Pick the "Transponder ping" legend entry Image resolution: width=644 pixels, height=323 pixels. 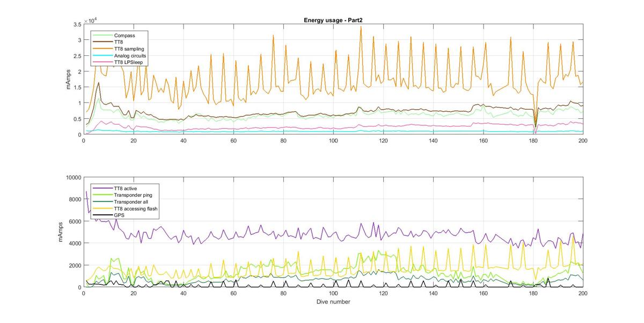pyautogui.click(x=134, y=195)
